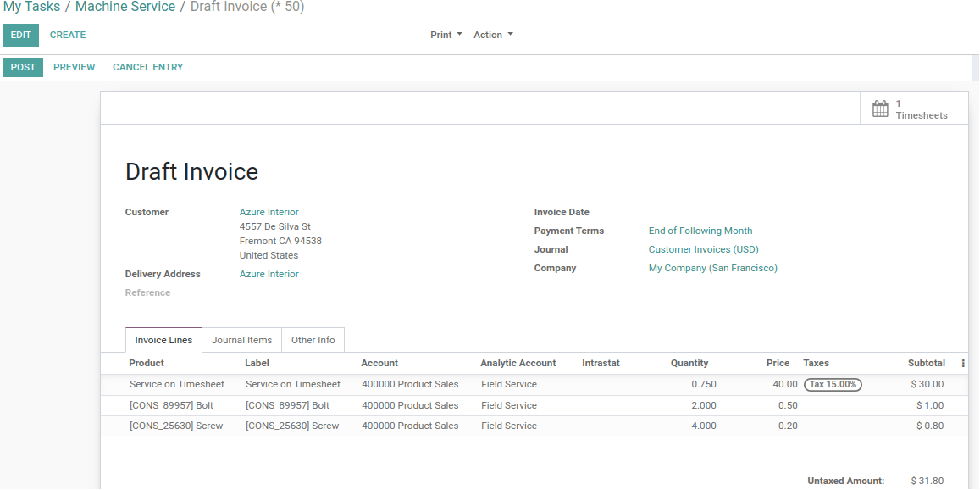Viewport: 980px width, 490px height.
Task: Go to My Tasks breadcrumb
Action: point(32,7)
